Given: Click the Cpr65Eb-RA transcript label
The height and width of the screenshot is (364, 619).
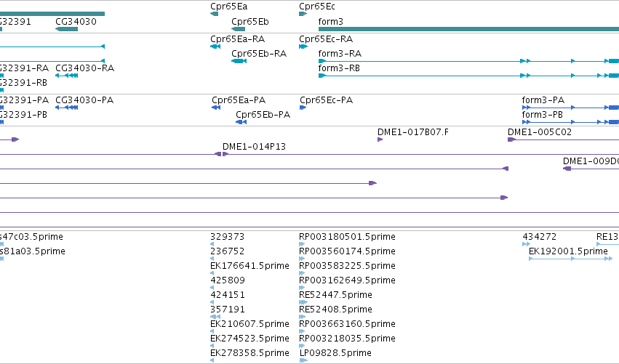Looking at the screenshot, I should point(259,54).
